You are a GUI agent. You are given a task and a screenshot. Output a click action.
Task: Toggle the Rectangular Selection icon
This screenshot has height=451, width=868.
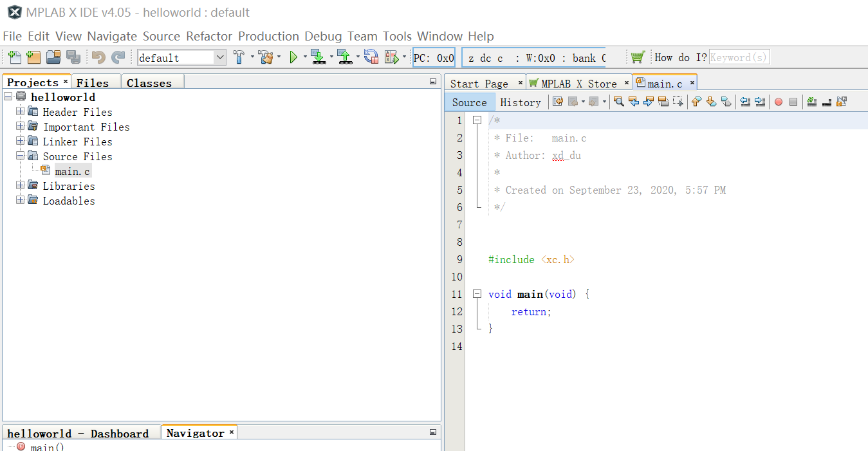coord(678,102)
